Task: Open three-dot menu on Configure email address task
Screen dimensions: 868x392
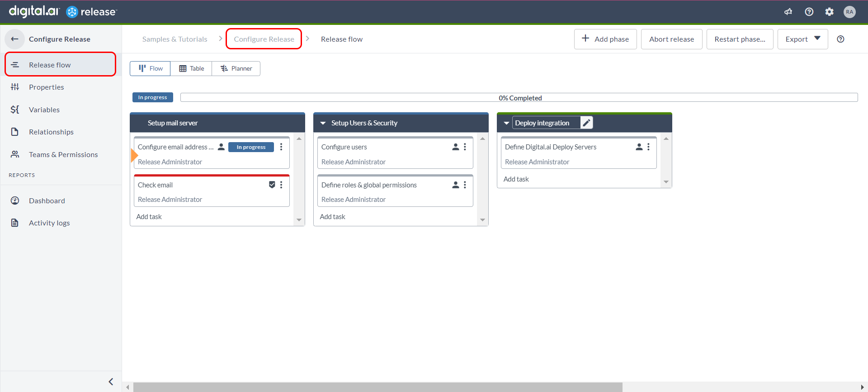Action: [x=281, y=147]
